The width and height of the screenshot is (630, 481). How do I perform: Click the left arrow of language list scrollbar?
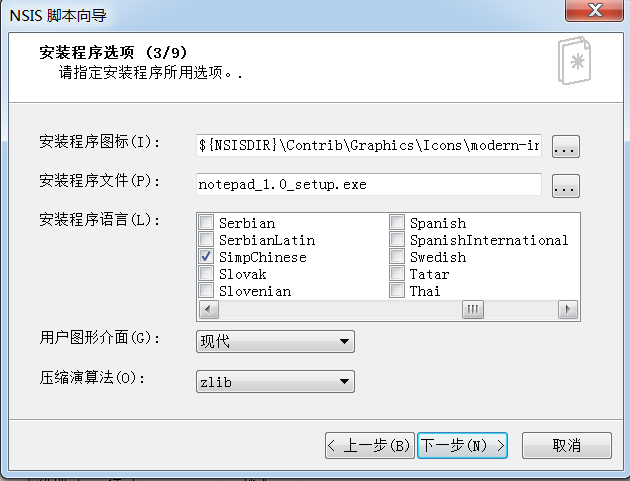click(x=208, y=309)
